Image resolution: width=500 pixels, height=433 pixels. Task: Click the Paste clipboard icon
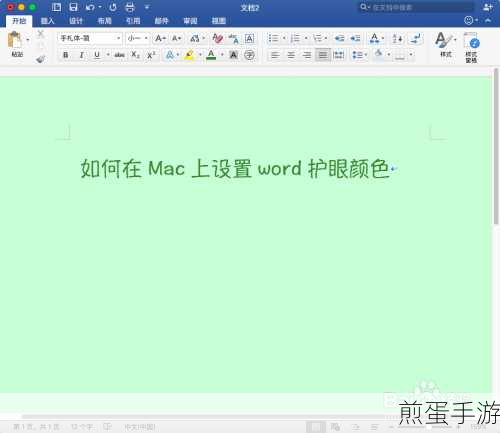coord(15,41)
